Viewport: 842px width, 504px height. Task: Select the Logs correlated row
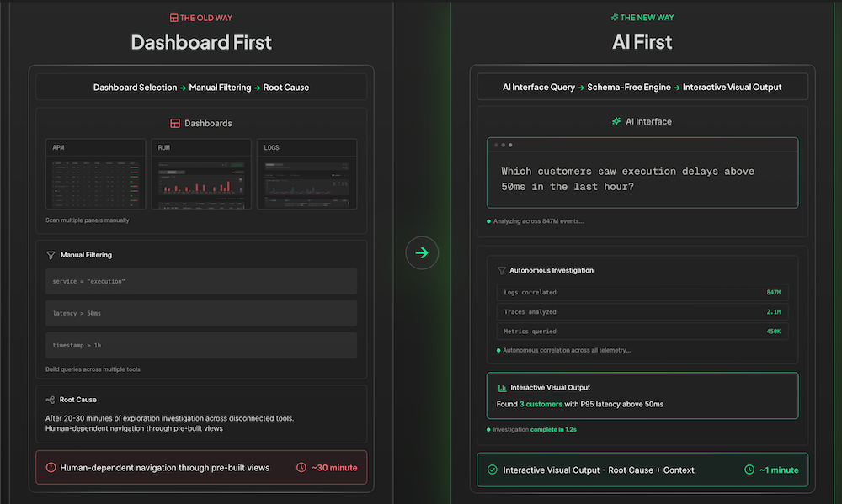coord(642,293)
